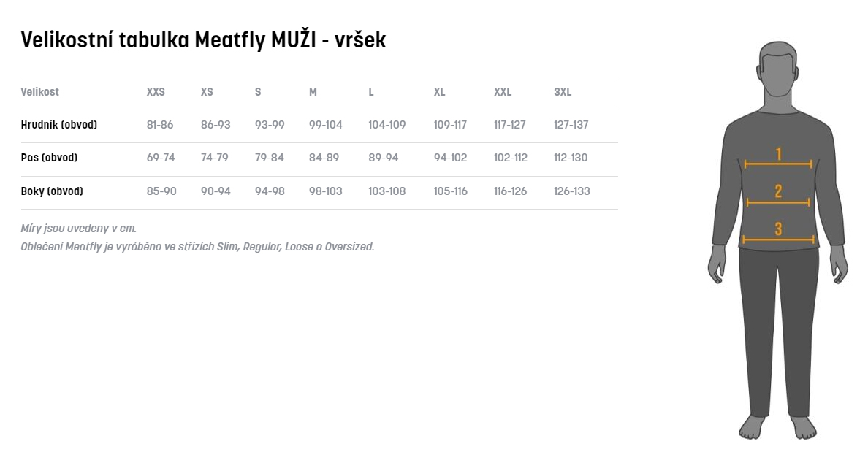Click the Velikost header label
This screenshot has width=868, height=471.
pos(40,92)
